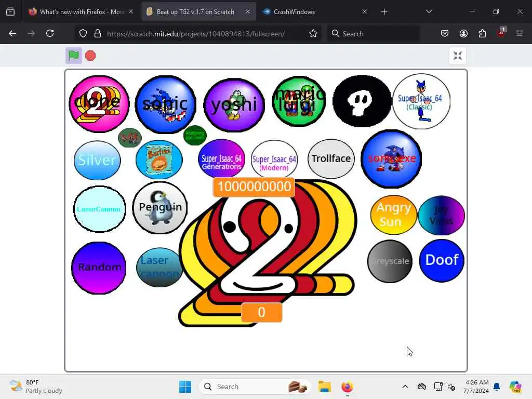This screenshot has width=532, height=399.
Task: Click the teal Laser cannon button
Action: click(x=159, y=268)
